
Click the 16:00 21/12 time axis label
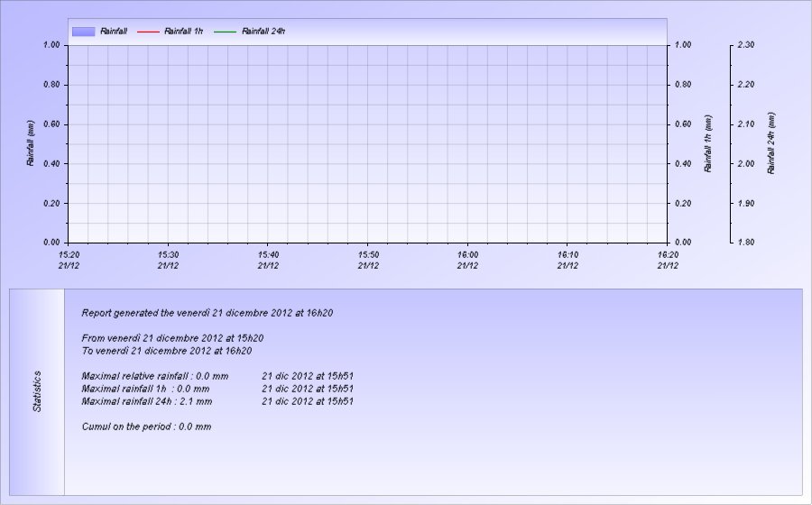467,261
